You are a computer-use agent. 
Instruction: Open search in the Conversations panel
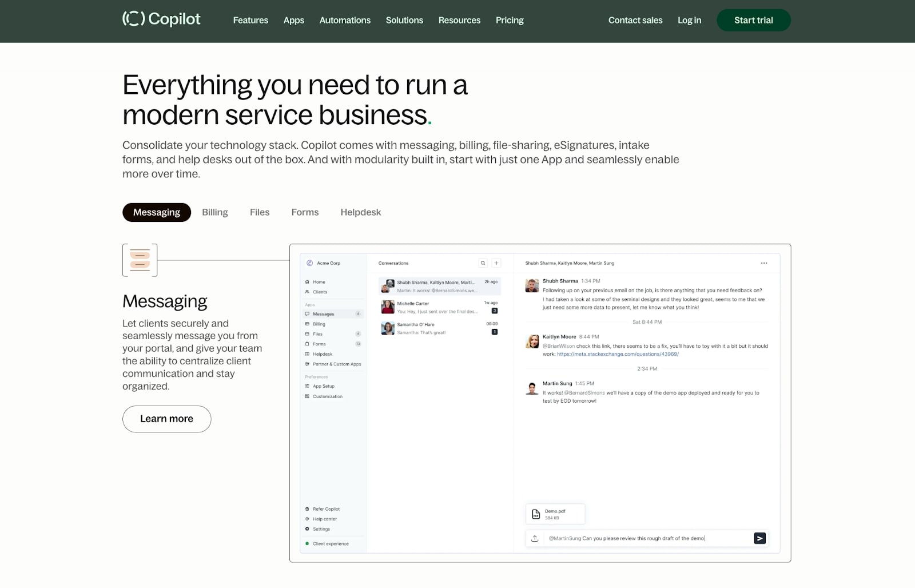[483, 263]
